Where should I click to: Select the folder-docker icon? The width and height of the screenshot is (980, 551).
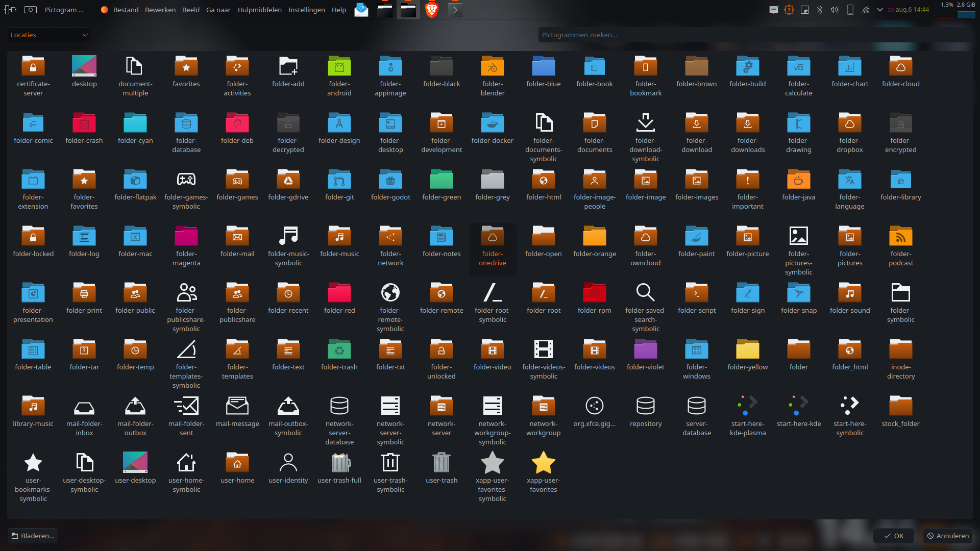tap(492, 123)
